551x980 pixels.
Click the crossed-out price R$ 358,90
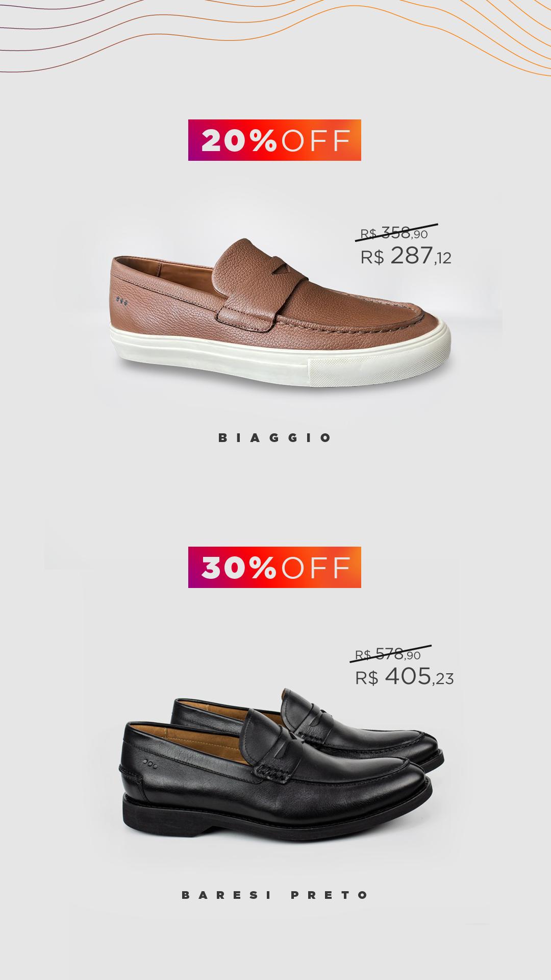click(394, 233)
